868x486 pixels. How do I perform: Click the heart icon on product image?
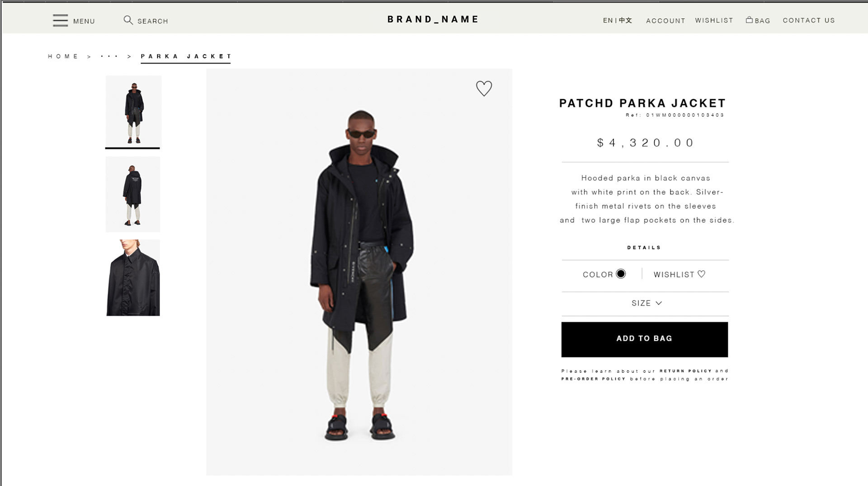click(484, 88)
